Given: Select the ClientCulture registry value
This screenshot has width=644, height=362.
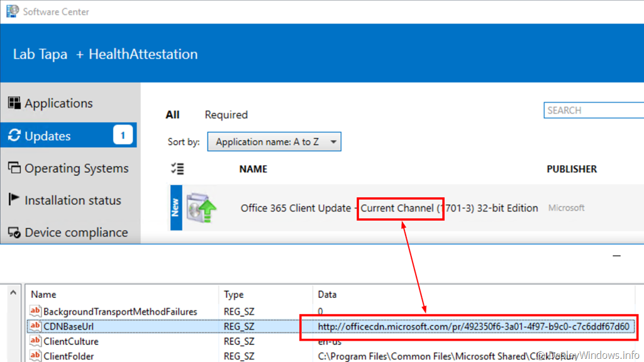Looking at the screenshot, I should [x=70, y=341].
